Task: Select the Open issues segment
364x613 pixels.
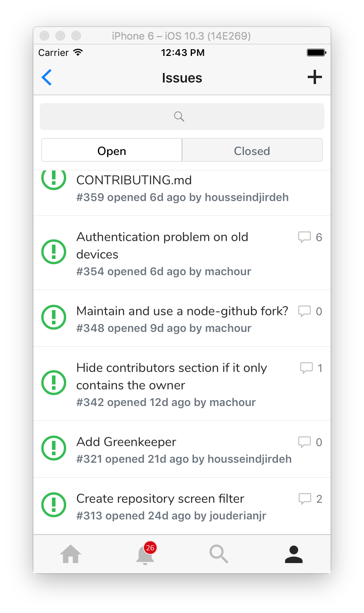Action: tap(112, 150)
